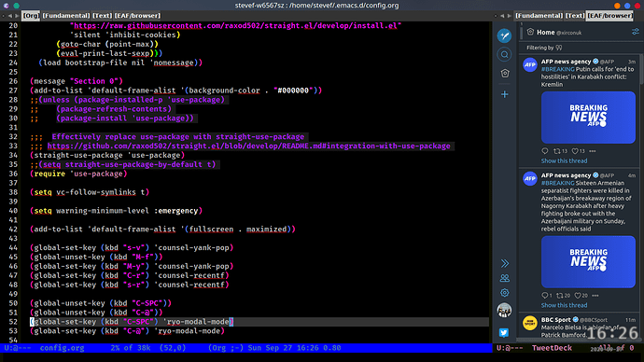
Task: Click the Home column scrollbar
Action: tap(641, 70)
